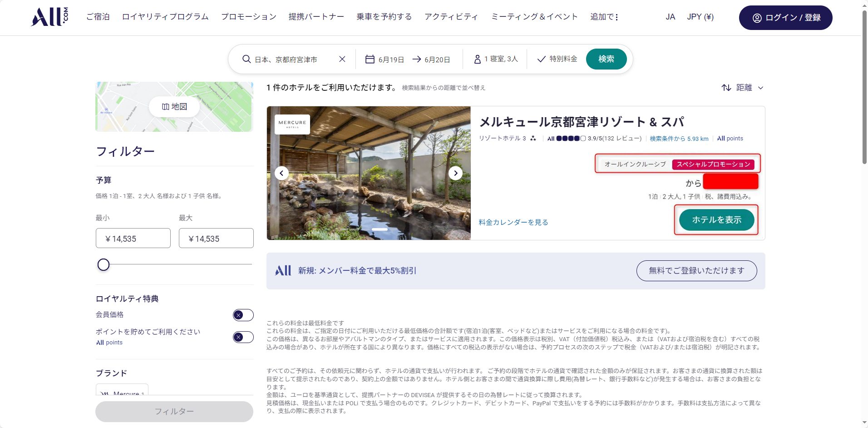The width and height of the screenshot is (868, 428).
Task: Click the 検索条件から 5.93 km link
Action: pyautogui.click(x=679, y=139)
